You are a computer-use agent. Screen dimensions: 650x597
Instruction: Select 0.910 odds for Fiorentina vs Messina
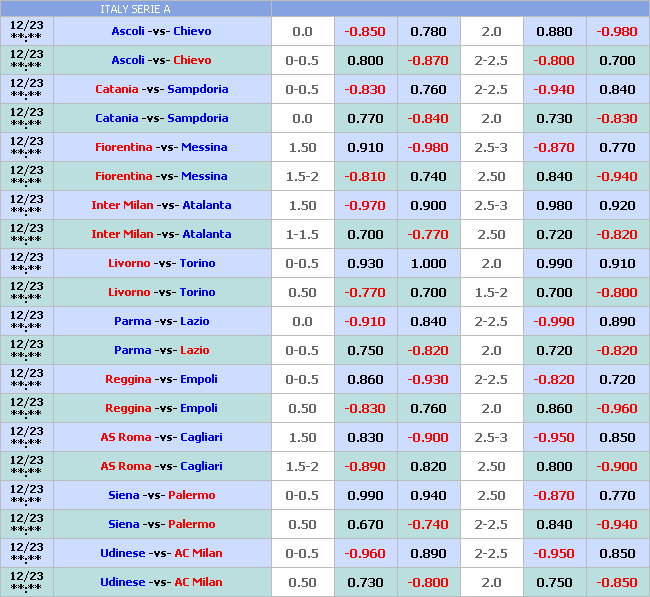(x=365, y=147)
